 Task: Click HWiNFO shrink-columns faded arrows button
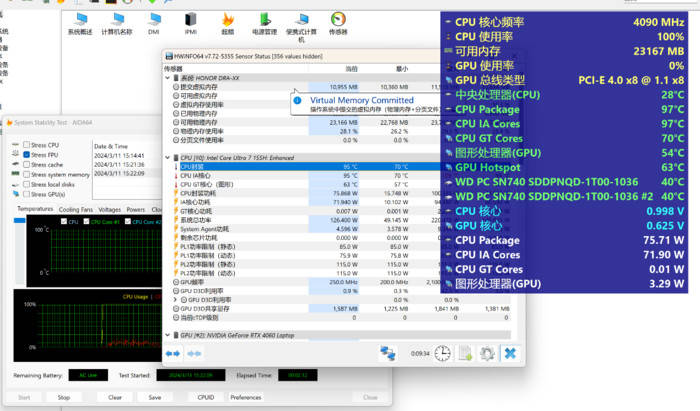(194, 353)
